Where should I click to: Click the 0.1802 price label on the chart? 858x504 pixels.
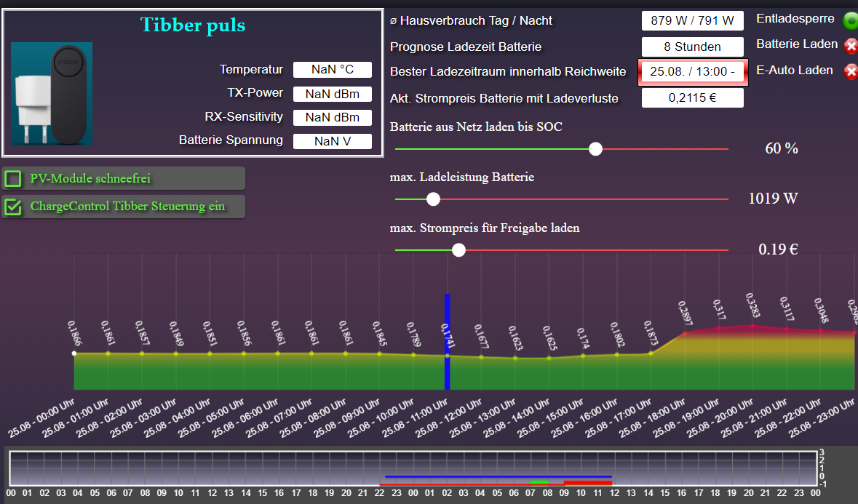click(617, 334)
